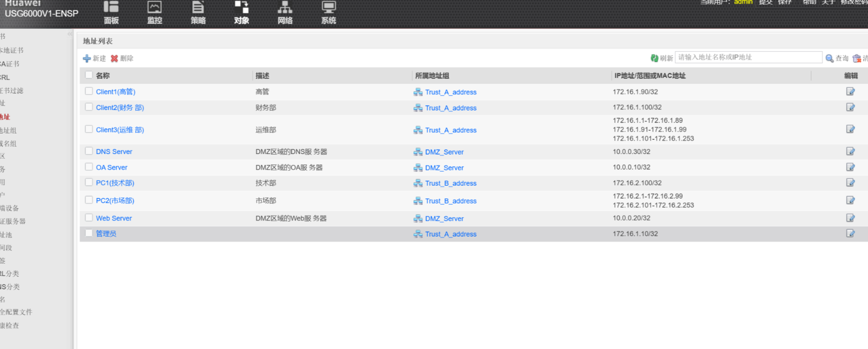The width and height of the screenshot is (868, 349).
Task: Check the 管理员 row checkbox
Action: coord(89,233)
